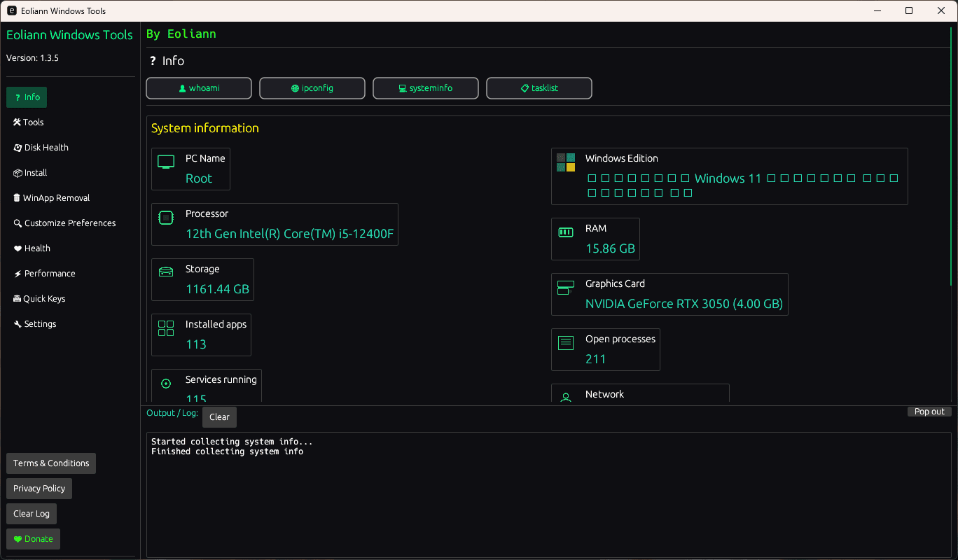Run the tasklist command button
The width and height of the screenshot is (958, 560).
point(539,88)
